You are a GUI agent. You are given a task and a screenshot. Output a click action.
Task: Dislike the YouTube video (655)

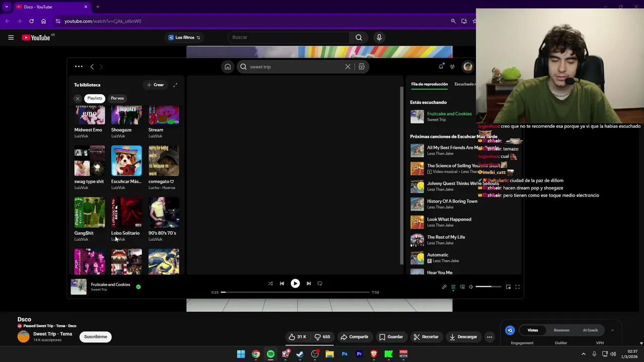(x=323, y=337)
